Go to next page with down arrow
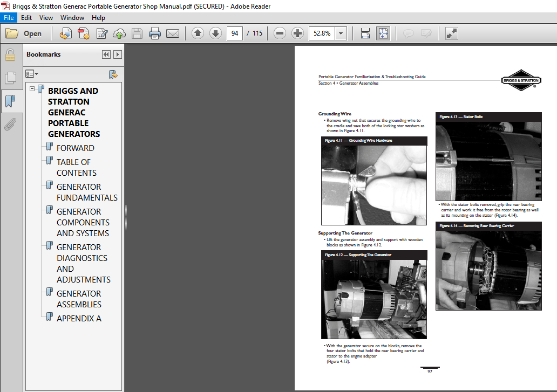The height and width of the screenshot is (392, 557). point(216,33)
